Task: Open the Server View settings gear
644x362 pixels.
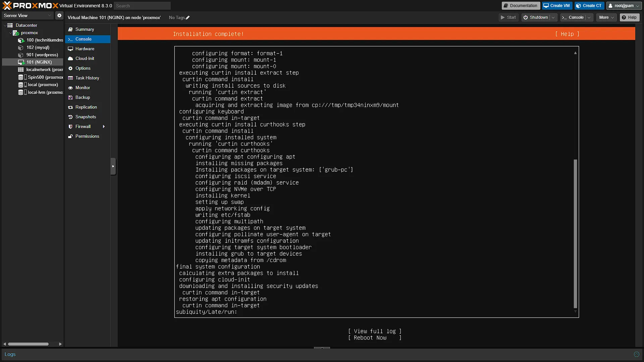Action: point(59,15)
